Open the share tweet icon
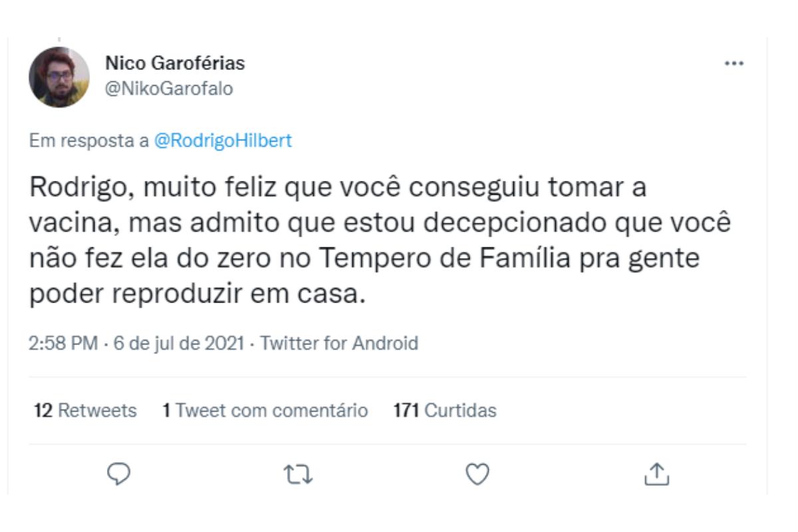 658,474
